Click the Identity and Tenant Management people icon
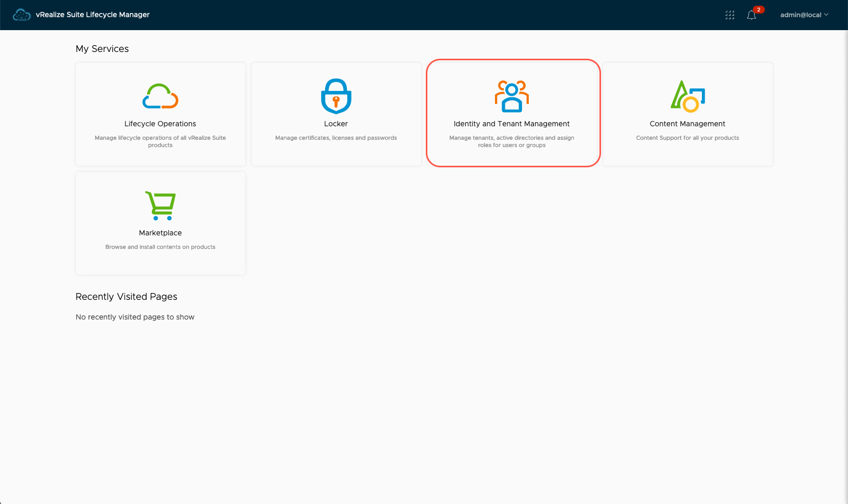This screenshot has height=504, width=848. click(512, 96)
